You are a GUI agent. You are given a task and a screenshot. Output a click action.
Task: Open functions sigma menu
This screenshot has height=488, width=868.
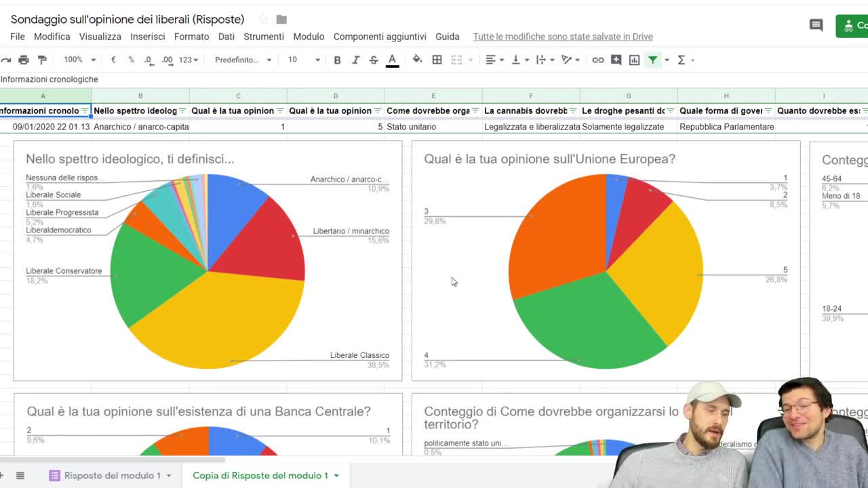686,60
